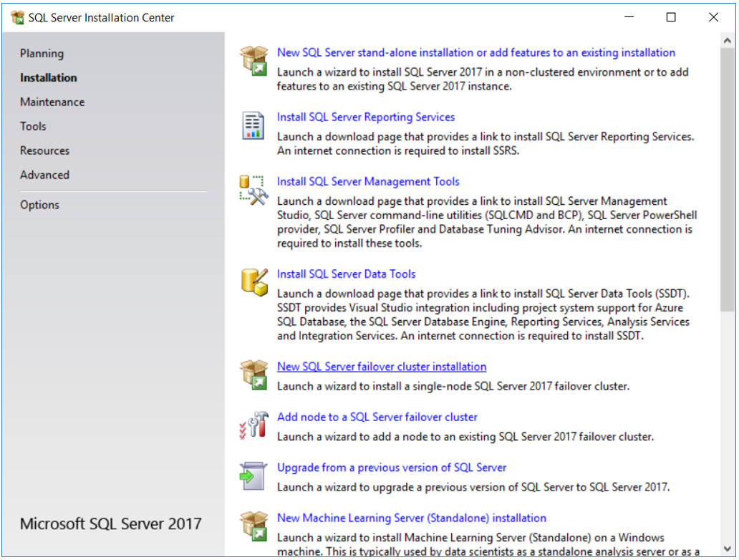739x560 pixels.
Task: Click the failover cluster installation box icon
Action: click(x=253, y=375)
